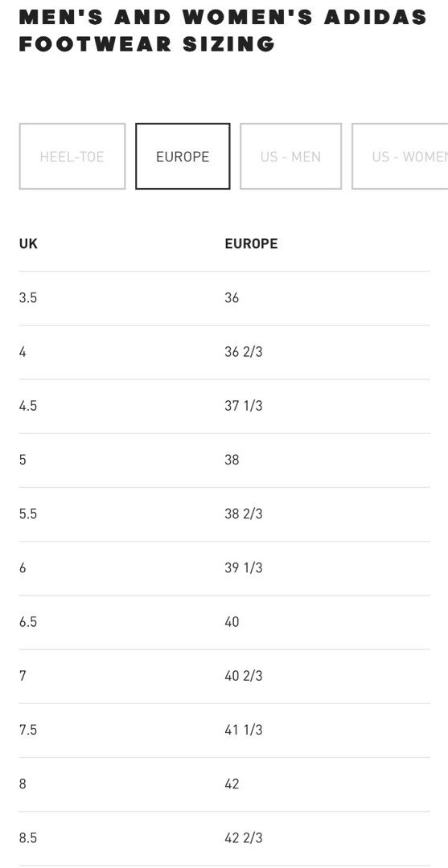Click Europe size 36 2/3 value
Image resolution: width=448 pixels, height=868 pixels.
click(x=244, y=351)
